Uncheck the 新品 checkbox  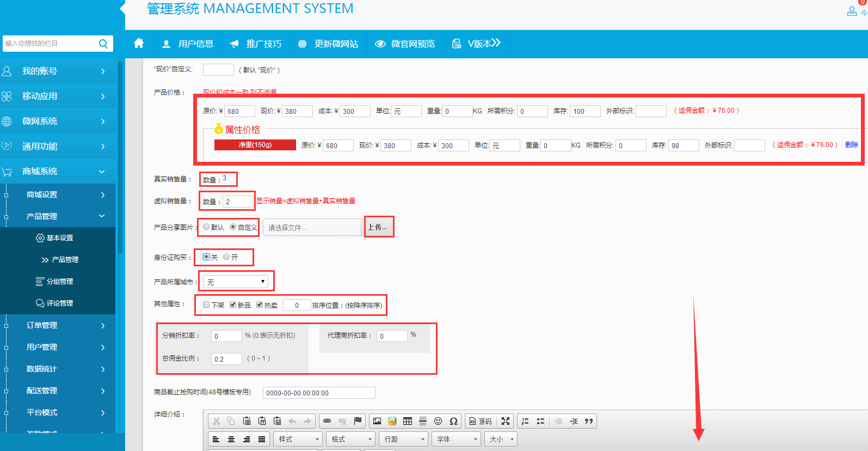coord(233,305)
